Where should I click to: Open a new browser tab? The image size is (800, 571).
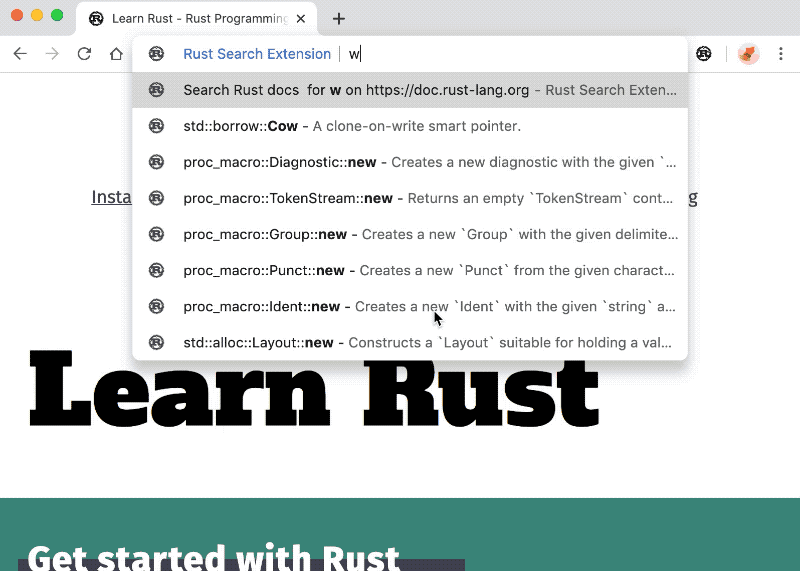click(339, 19)
